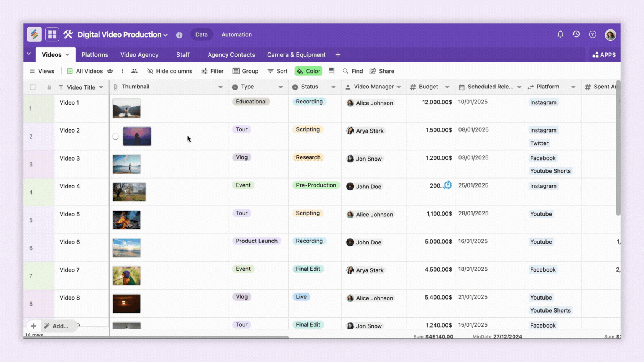Click the Video 4 budget refresh icon

click(x=447, y=185)
